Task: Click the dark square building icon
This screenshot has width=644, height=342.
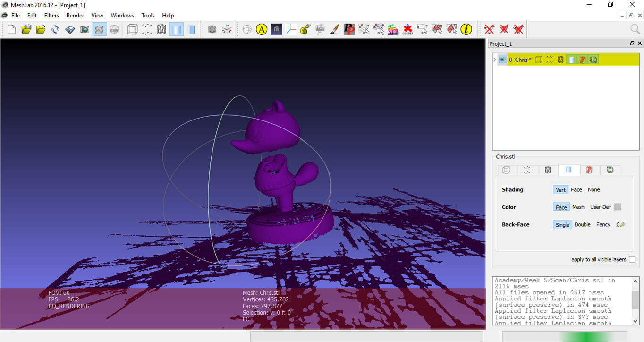Action: point(276,29)
